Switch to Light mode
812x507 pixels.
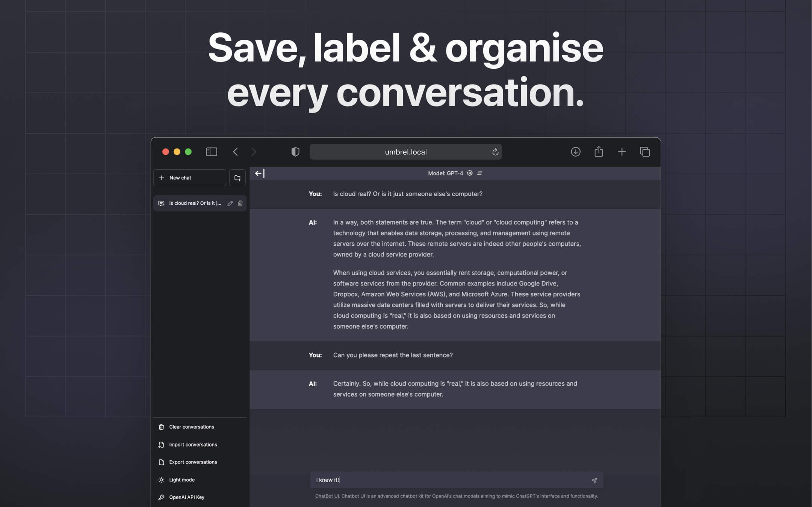point(181,480)
